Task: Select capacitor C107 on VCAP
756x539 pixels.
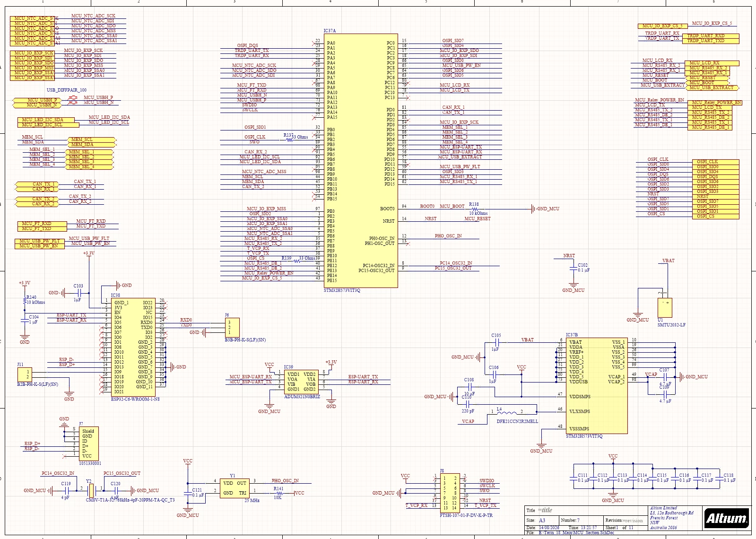Action: pos(665,377)
